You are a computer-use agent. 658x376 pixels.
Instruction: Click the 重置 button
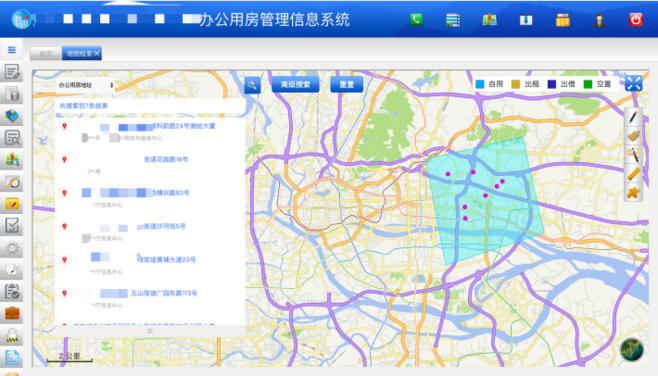346,84
